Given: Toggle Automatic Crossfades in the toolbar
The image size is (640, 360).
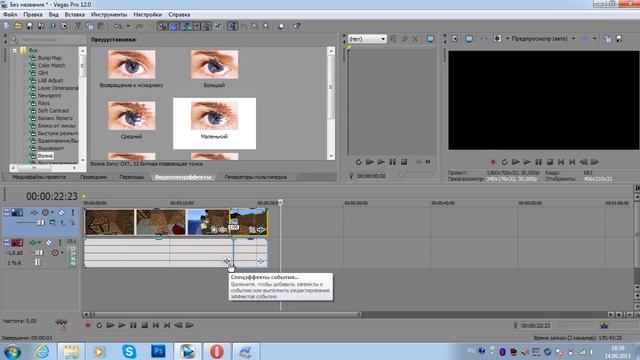Looking at the screenshot, I should click(x=174, y=26).
